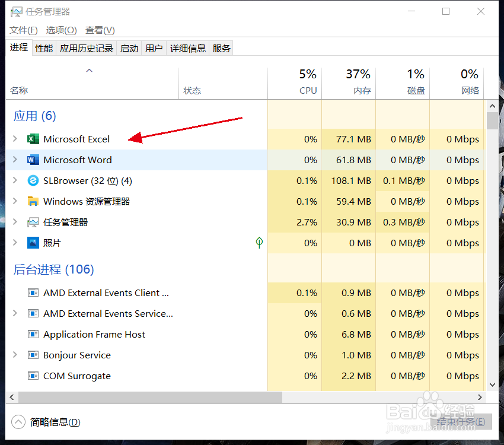Click the 照片 app icon
504x445 pixels.
point(33,243)
